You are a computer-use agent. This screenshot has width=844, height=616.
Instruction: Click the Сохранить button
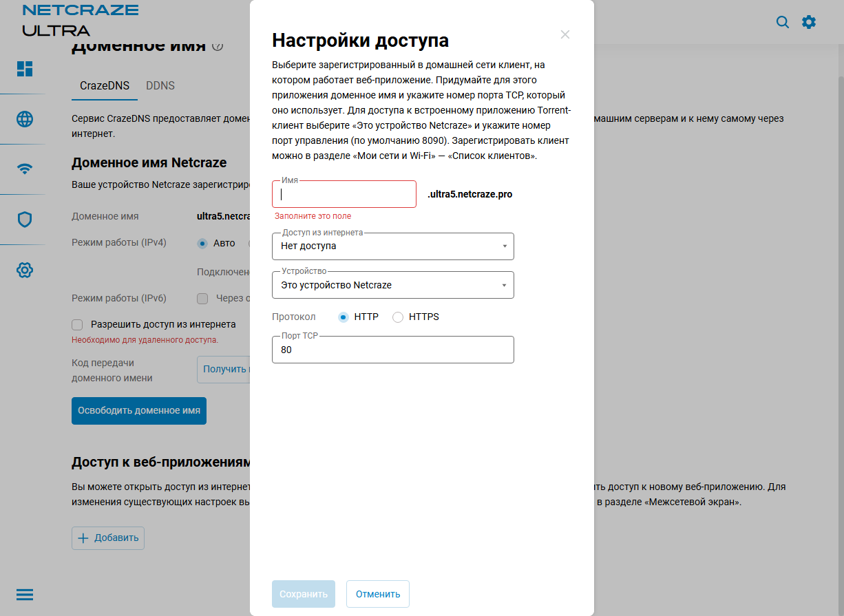coord(304,594)
